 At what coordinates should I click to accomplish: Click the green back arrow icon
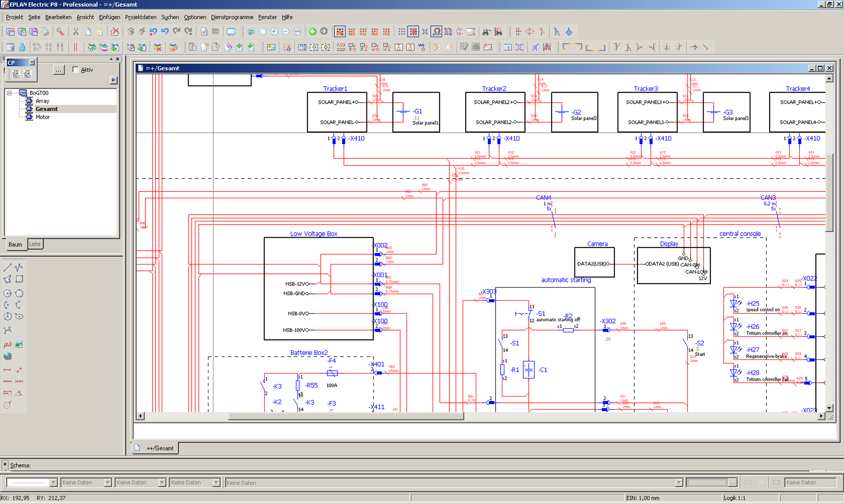coord(312,32)
